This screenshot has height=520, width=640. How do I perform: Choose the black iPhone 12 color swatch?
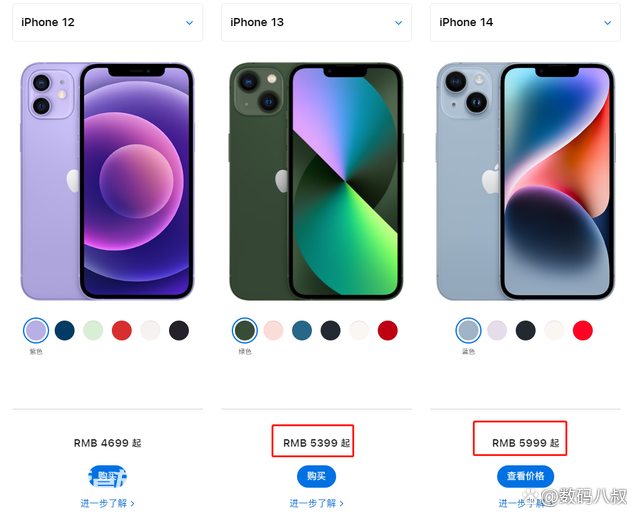tap(179, 330)
